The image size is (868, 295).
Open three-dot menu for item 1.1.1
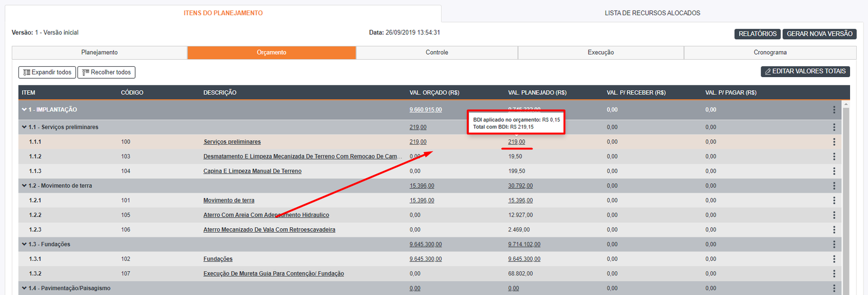[834, 142]
